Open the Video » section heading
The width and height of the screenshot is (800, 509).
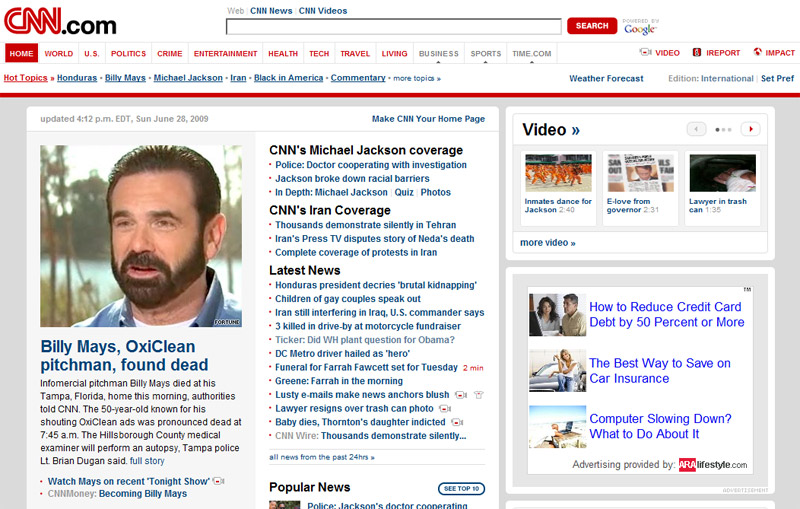(x=551, y=130)
